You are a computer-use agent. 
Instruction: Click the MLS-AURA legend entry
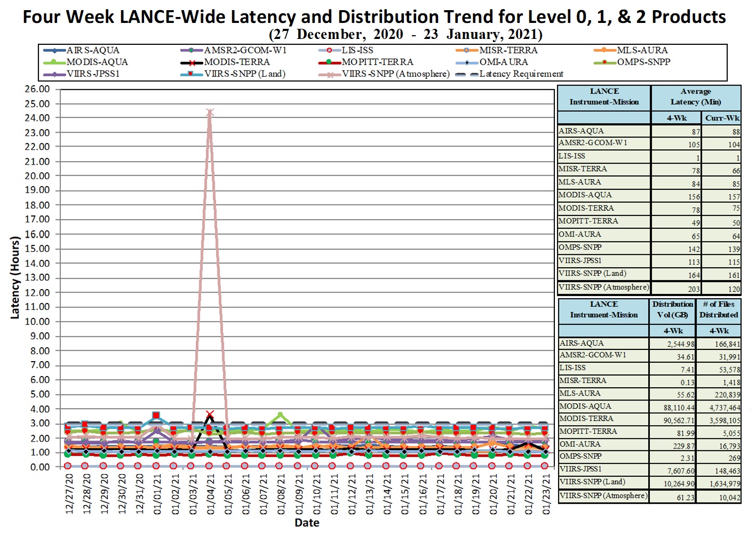click(631, 50)
